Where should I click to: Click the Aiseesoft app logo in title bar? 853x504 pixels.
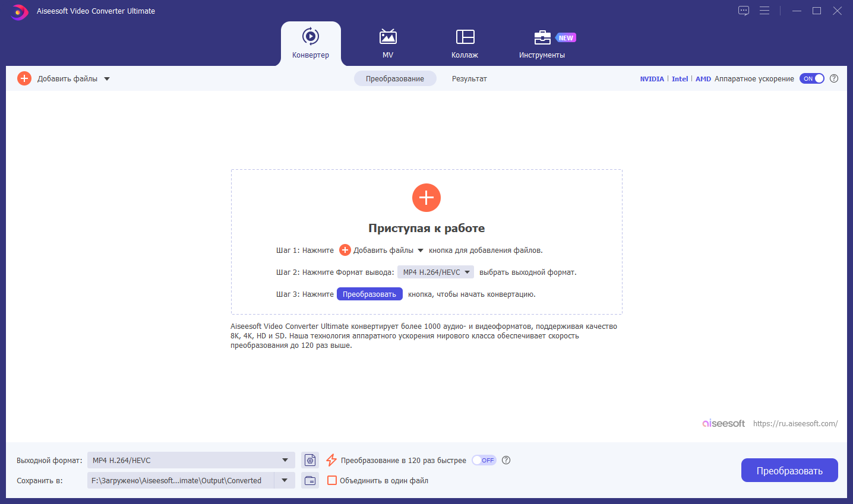click(20, 11)
